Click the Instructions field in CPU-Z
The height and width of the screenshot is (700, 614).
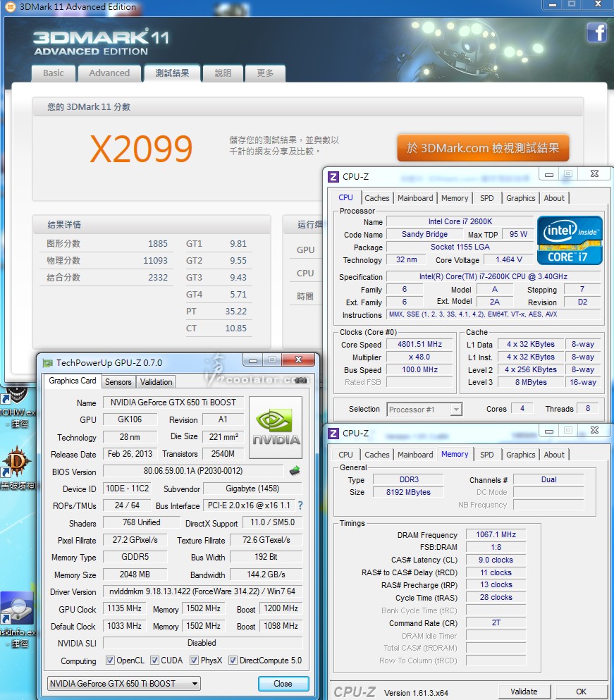(493, 314)
